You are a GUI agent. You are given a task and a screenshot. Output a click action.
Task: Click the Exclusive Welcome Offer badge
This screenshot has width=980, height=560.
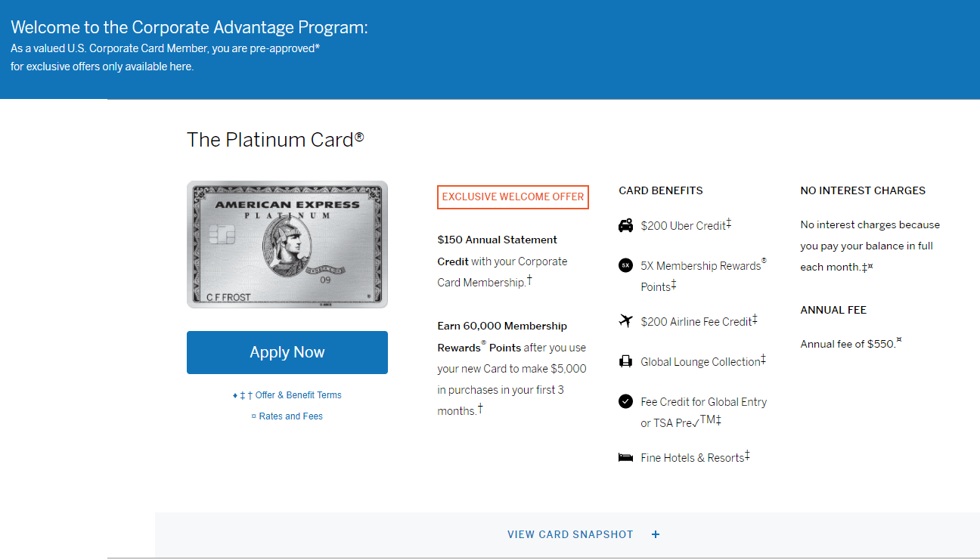(513, 196)
